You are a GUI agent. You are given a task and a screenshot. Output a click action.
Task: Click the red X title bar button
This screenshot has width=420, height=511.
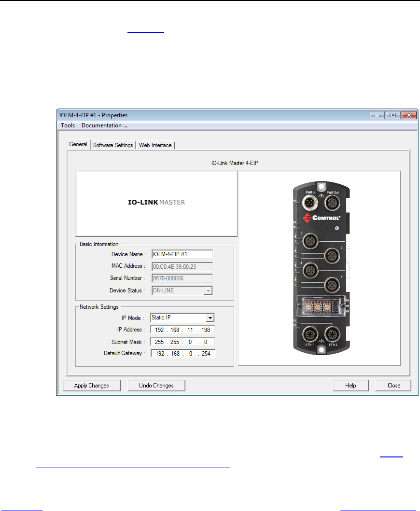409,115
